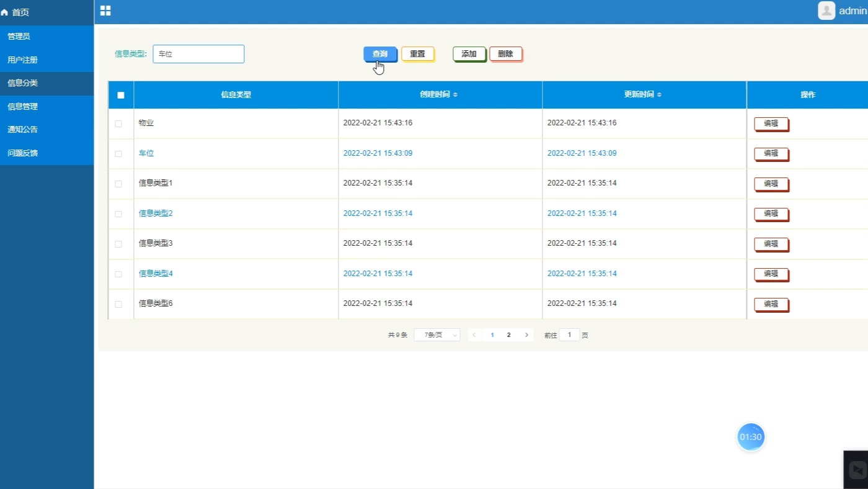This screenshot has width=868, height=489.
Task: Check the box for 车位 row
Action: [118, 154]
